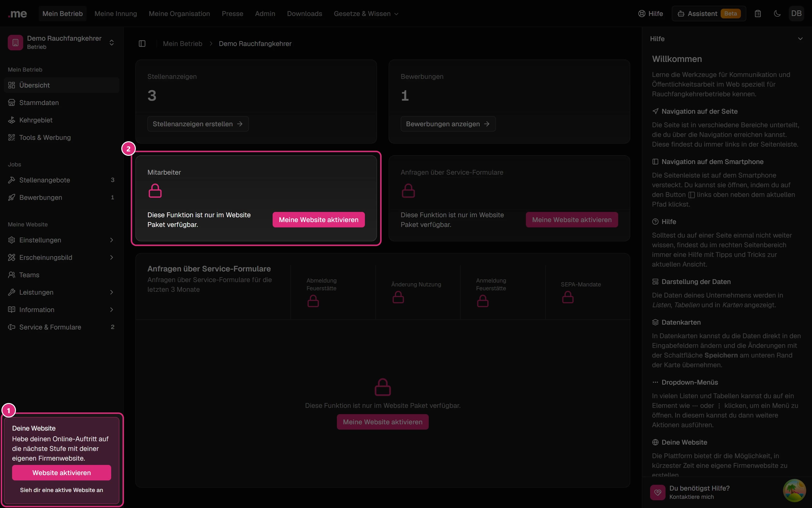Click Kontaktiere mich help link
Viewport: 812px width, 508px height.
click(x=692, y=497)
